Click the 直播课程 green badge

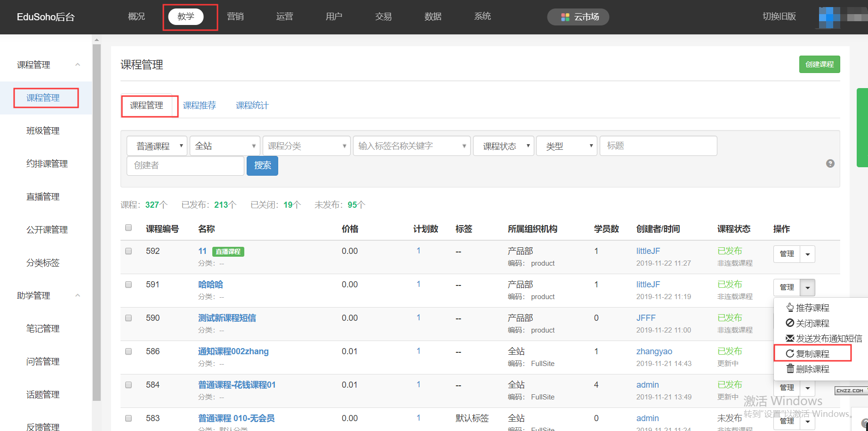point(228,252)
